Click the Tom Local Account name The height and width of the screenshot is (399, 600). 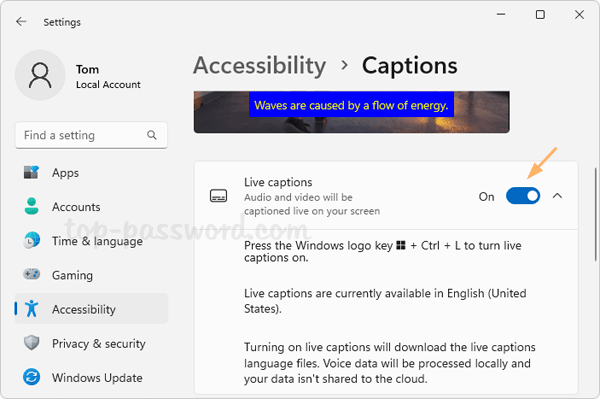click(108, 77)
